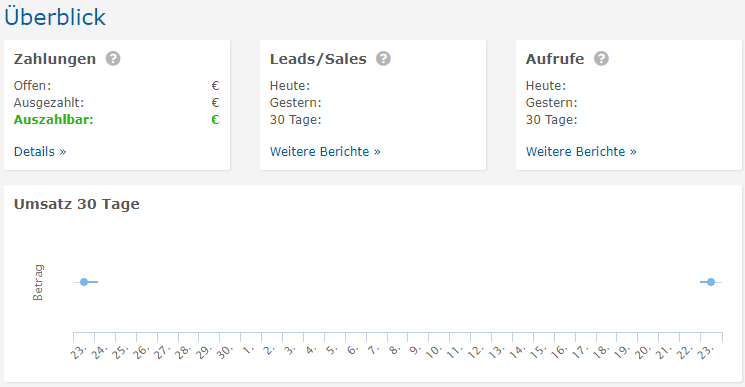Select the 15. tick on the chart axis
The image size is (745, 387).
coord(537,352)
